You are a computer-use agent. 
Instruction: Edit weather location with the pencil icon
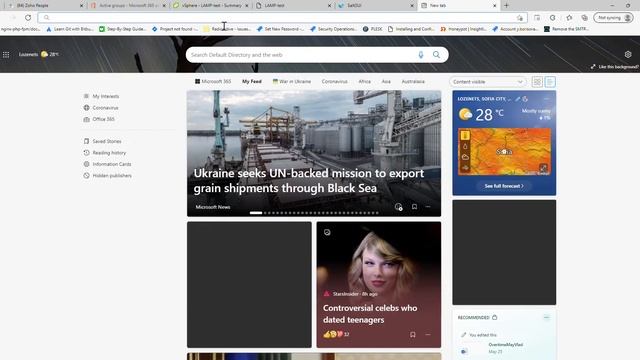[x=517, y=99]
